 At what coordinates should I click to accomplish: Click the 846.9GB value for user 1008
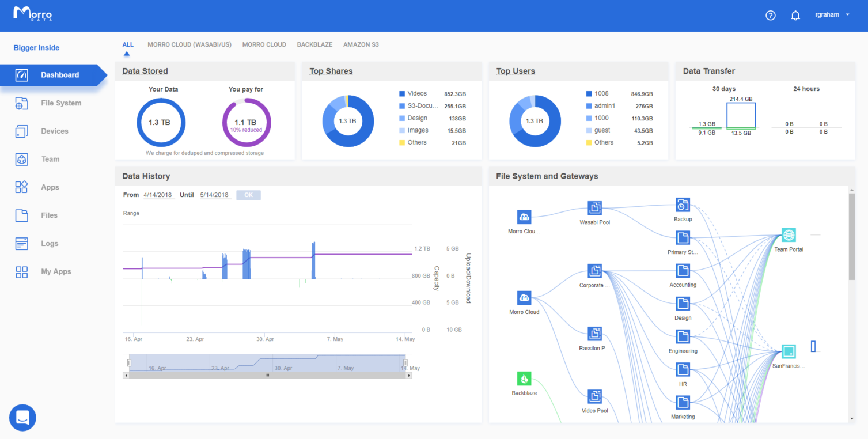click(x=642, y=94)
